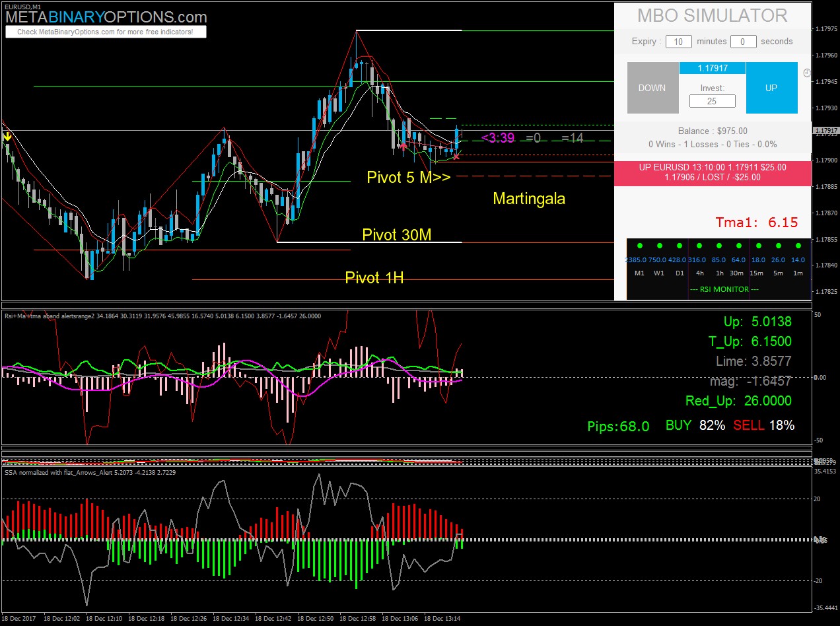Click the red UP EURUSD LOST trade result
The height and width of the screenshot is (626, 840).
[x=713, y=172]
